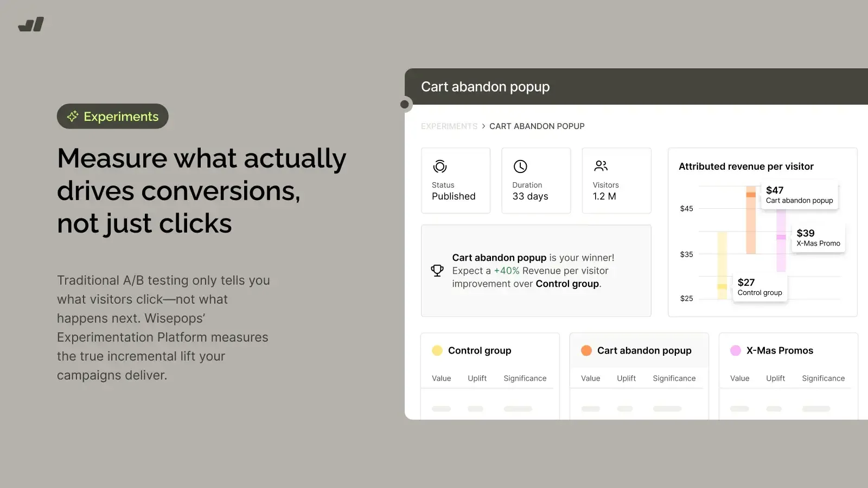Select the CART ABANDON POPUP breadcrumb
The image size is (868, 488).
click(x=537, y=126)
